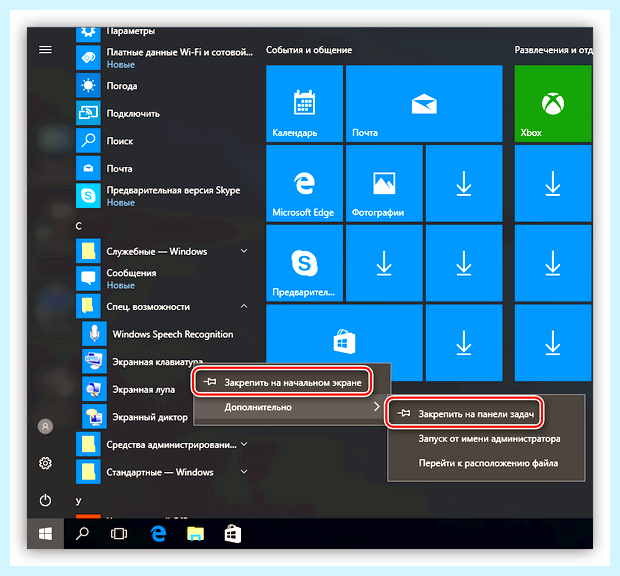Click the Спец. возможности folder label
The height and width of the screenshot is (576, 620).
pos(148,307)
